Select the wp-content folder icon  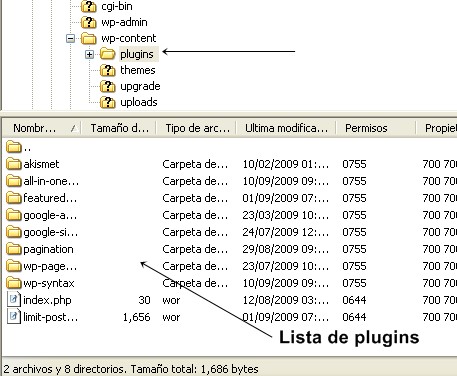pos(89,38)
